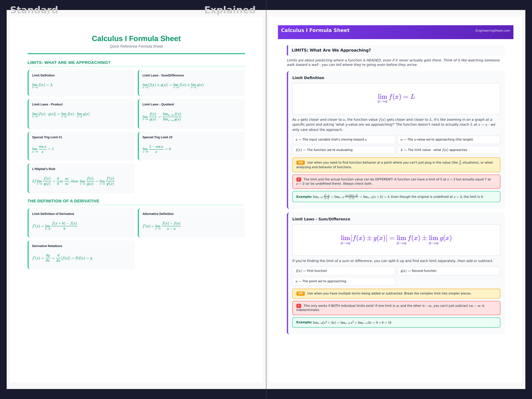Click the TIP badge under Sum/Difference law
This screenshot has width=532, height=399.
(300, 294)
